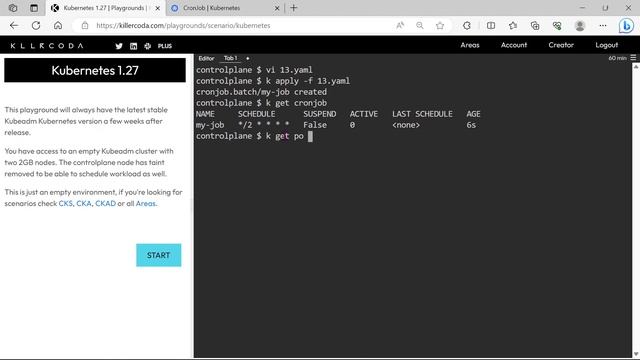Open the Areas link in description text

click(145, 203)
